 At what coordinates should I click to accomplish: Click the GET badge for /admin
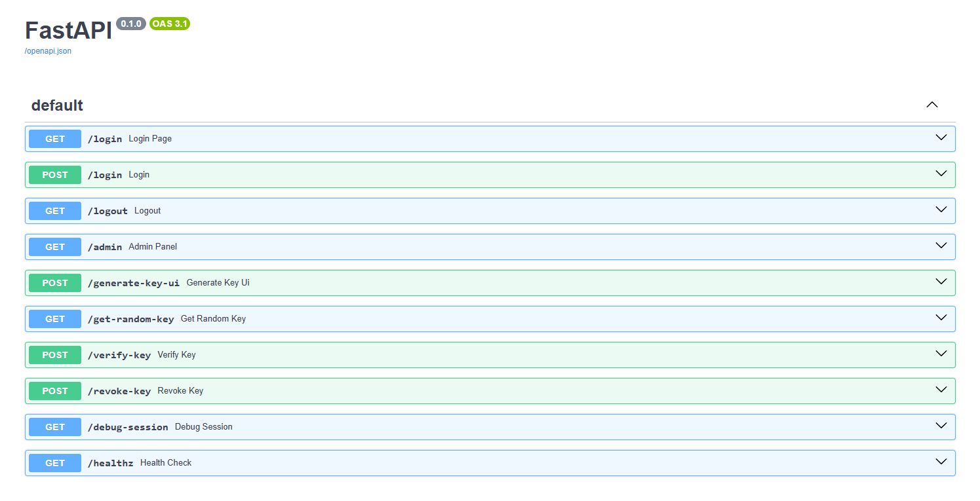[55, 247]
